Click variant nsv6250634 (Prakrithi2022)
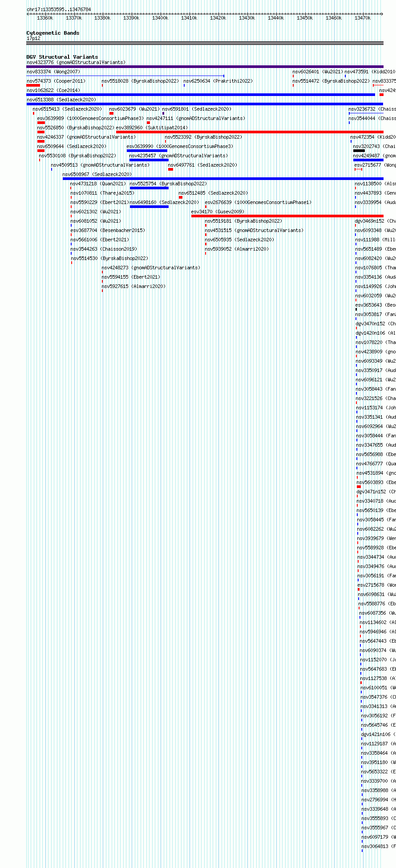The height and width of the screenshot is (868, 396). pyautogui.click(x=218, y=81)
